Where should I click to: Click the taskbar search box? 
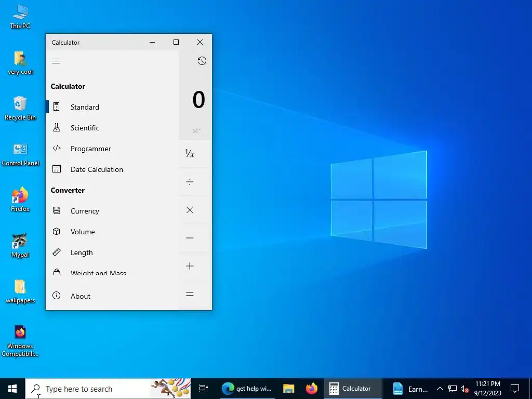click(109, 389)
